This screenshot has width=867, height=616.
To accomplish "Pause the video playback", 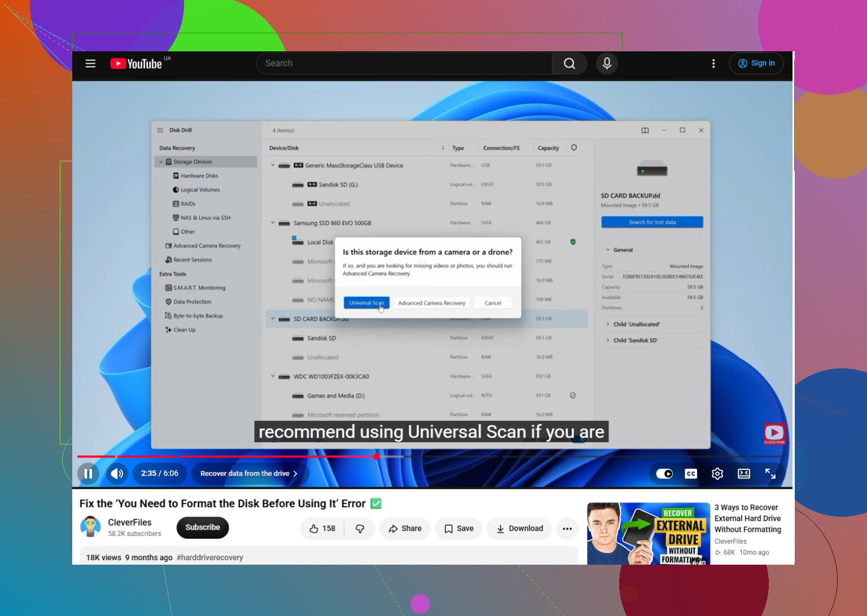I will click(88, 473).
